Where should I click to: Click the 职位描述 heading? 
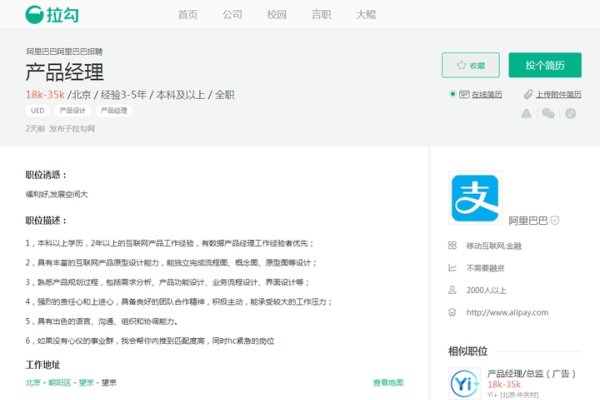(x=46, y=220)
